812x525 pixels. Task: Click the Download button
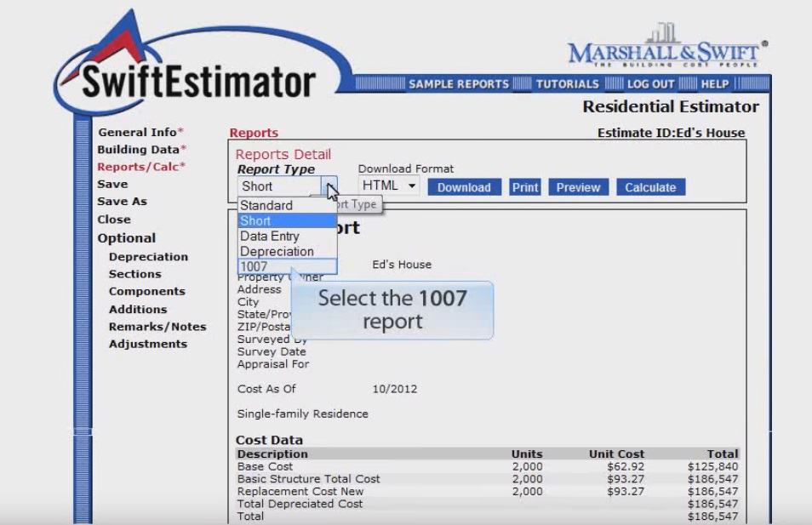click(x=464, y=187)
